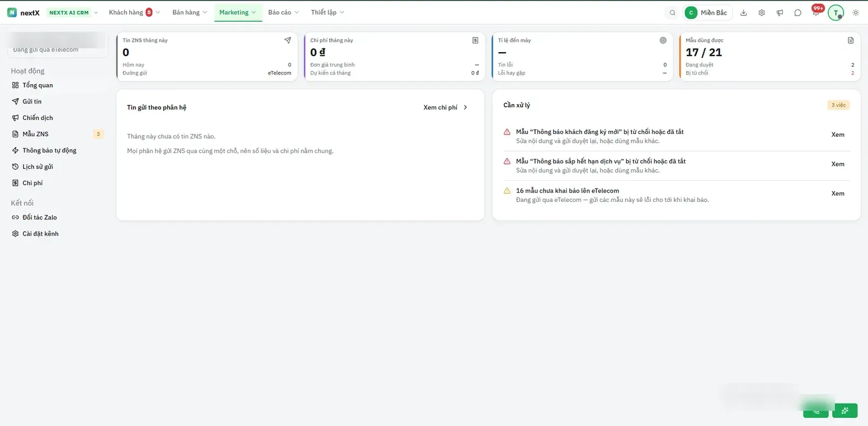Open notifications bell with 99+ badge
Viewport: 868px width, 426px height.
(816, 12)
